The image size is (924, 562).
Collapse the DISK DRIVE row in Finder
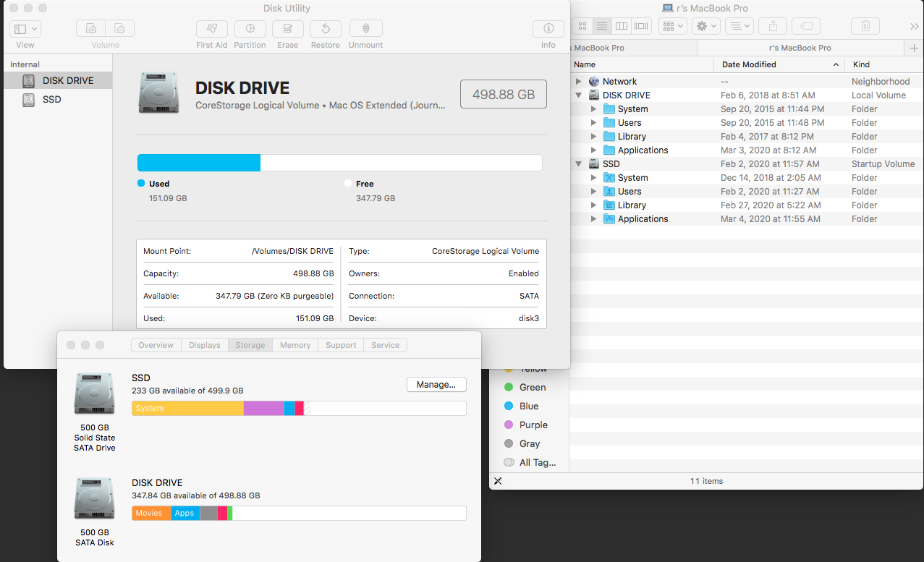pos(578,95)
